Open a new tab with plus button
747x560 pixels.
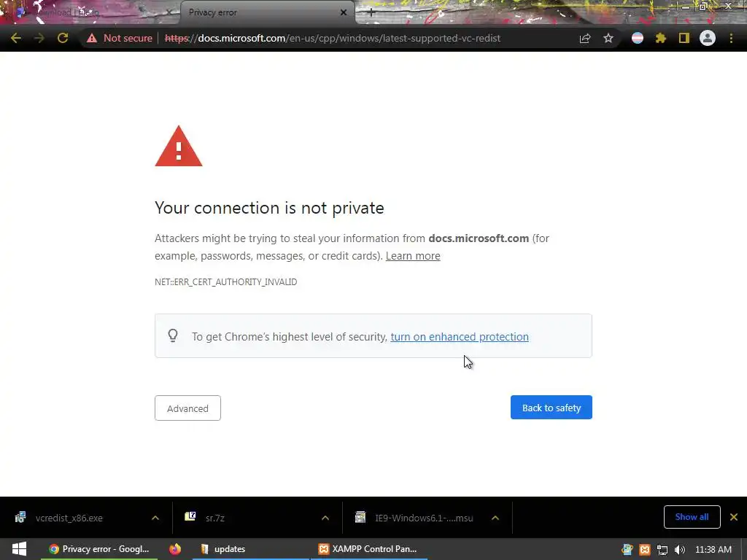[x=371, y=12]
